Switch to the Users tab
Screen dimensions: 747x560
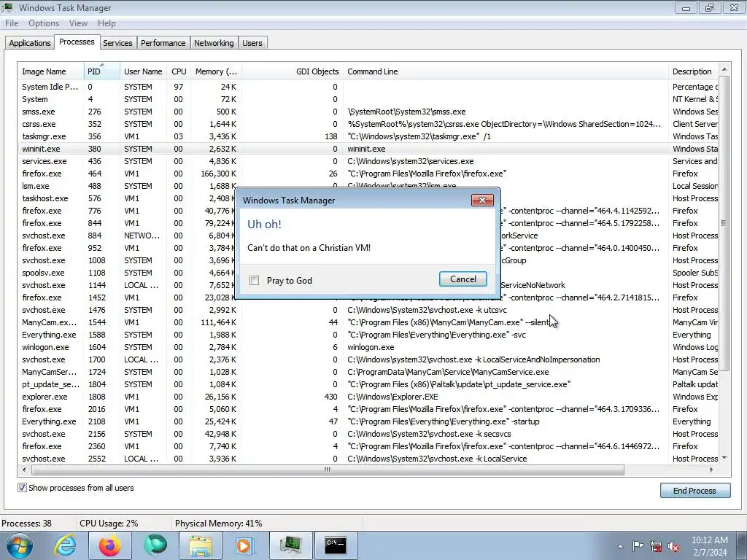252,43
